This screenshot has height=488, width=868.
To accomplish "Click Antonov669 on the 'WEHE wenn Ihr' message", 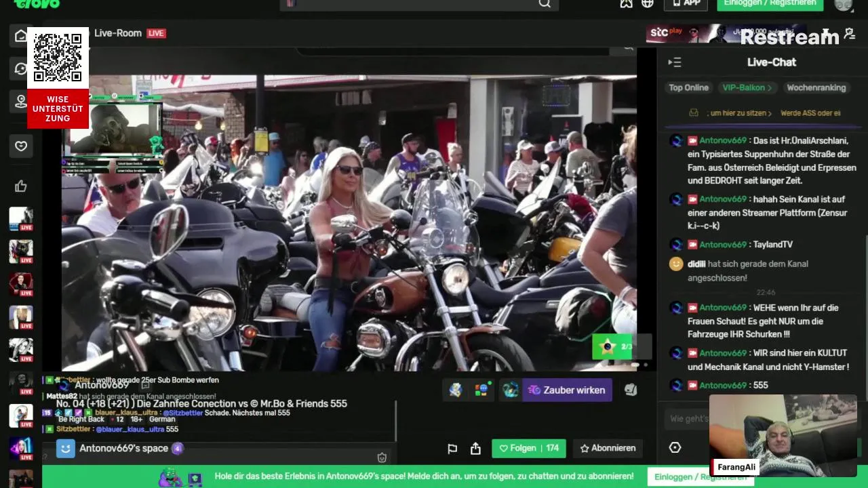I will tap(723, 308).
